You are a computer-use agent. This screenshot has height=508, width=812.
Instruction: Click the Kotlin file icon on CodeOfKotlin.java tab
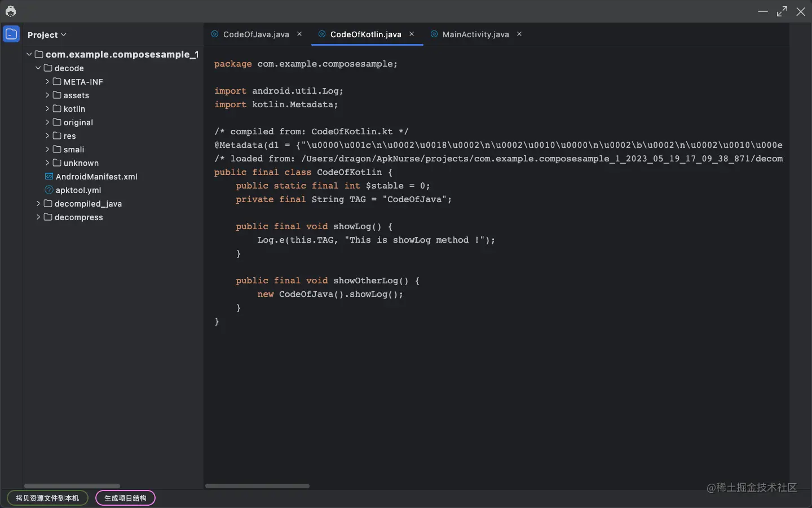[x=321, y=34]
